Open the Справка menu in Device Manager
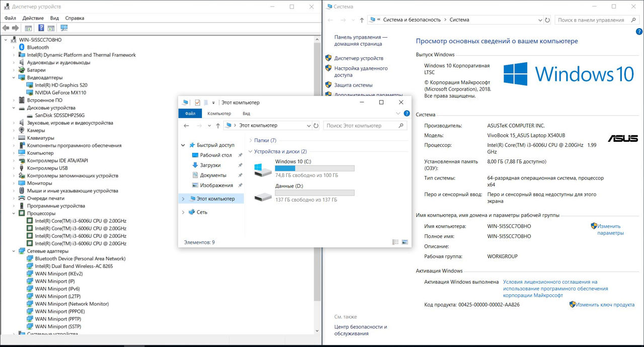 point(74,18)
